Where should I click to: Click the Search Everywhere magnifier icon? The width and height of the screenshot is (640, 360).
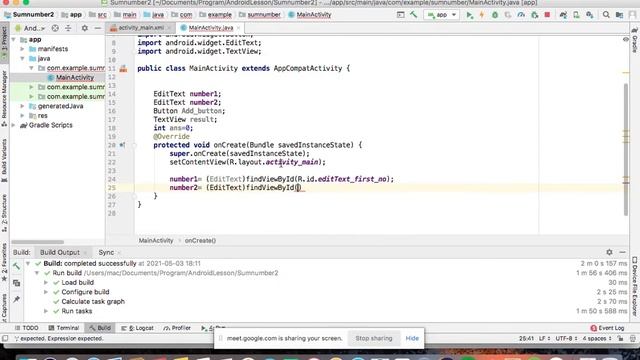[x=606, y=15]
